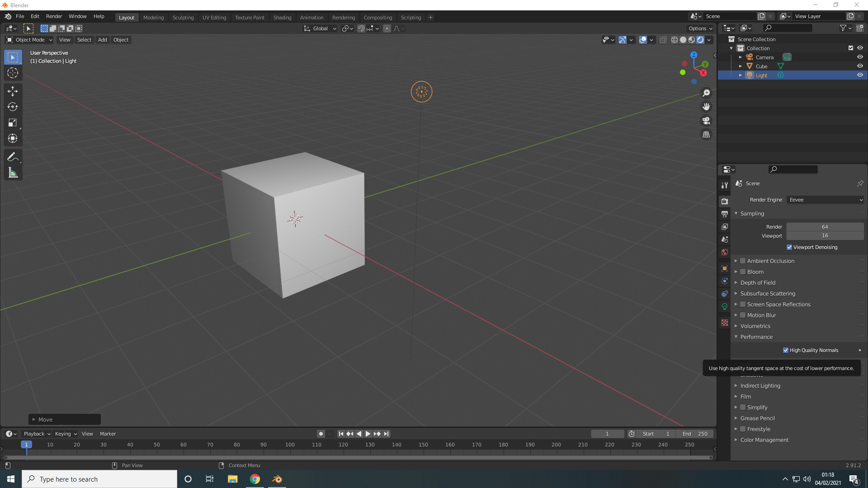Disable Viewport Denoising
The image size is (868, 488).
click(789, 247)
